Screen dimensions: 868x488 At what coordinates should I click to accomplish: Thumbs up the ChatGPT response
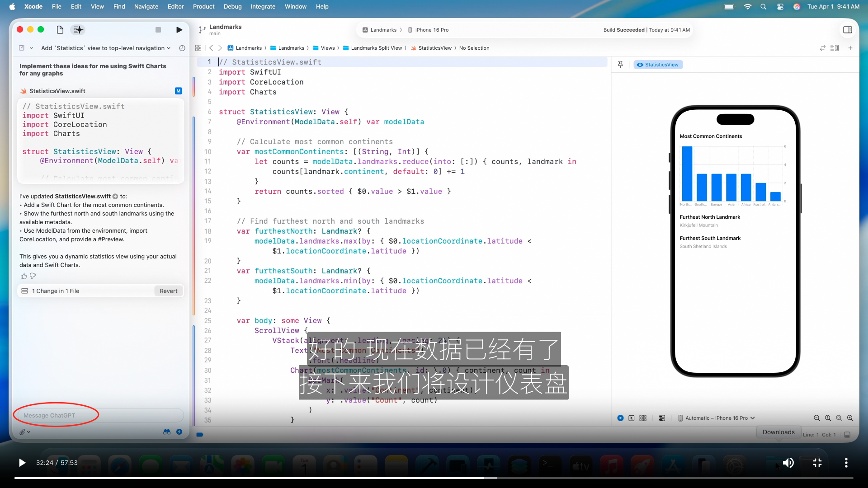coord(24,276)
